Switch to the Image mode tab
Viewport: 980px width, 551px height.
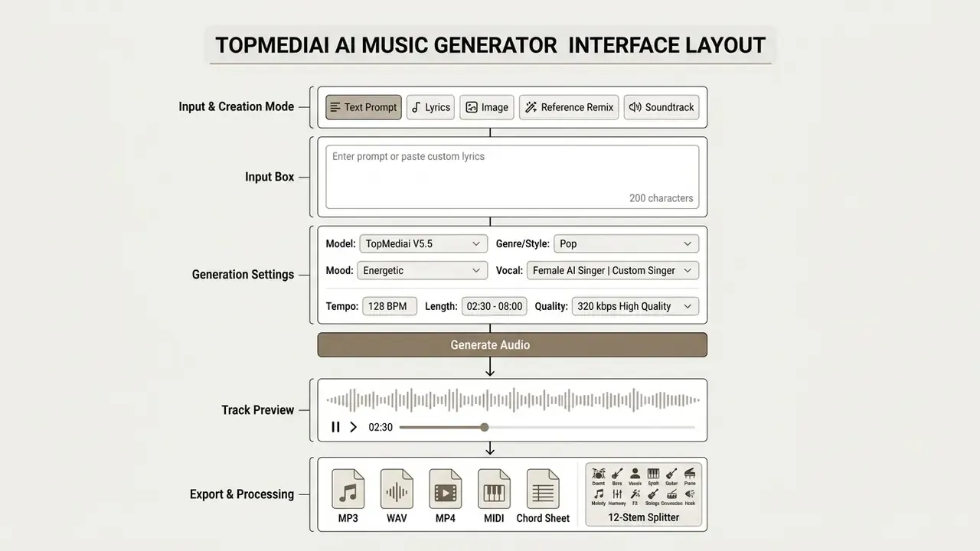coord(487,107)
